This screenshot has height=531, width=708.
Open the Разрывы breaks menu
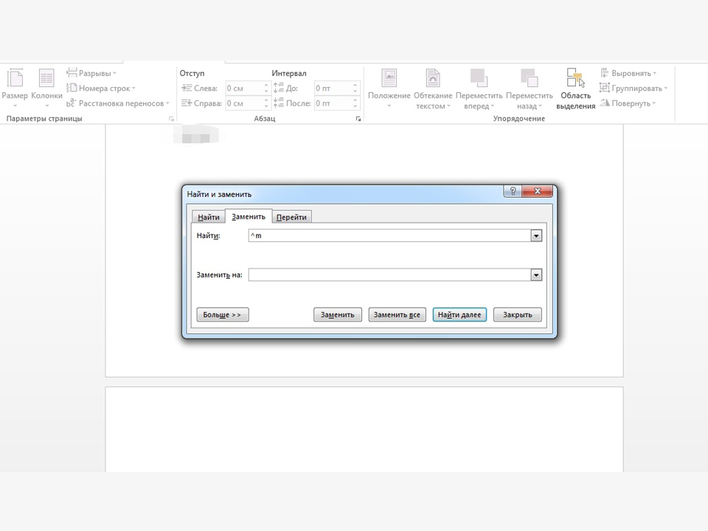92,73
